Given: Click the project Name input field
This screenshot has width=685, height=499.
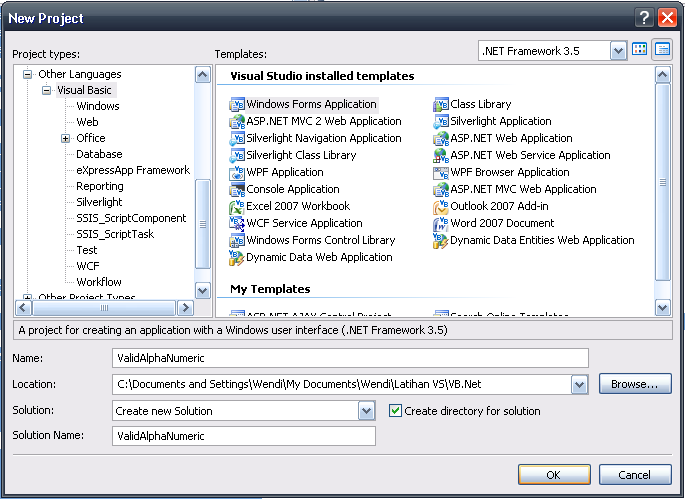Looking at the screenshot, I should pyautogui.click(x=350, y=358).
